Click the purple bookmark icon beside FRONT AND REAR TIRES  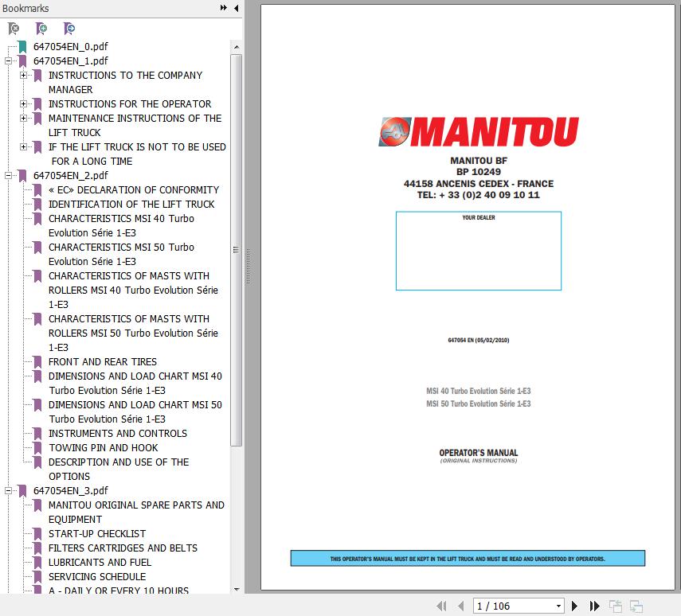click(37, 361)
